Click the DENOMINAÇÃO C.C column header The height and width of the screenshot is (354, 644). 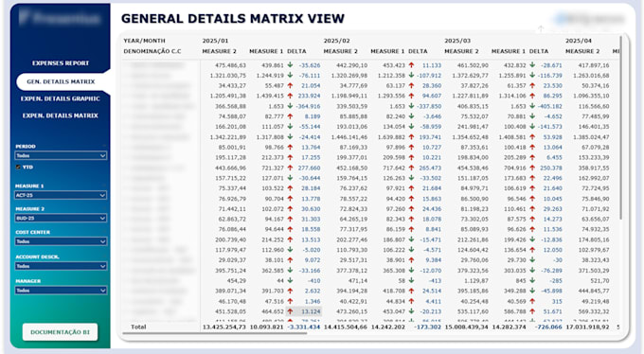[152, 51]
